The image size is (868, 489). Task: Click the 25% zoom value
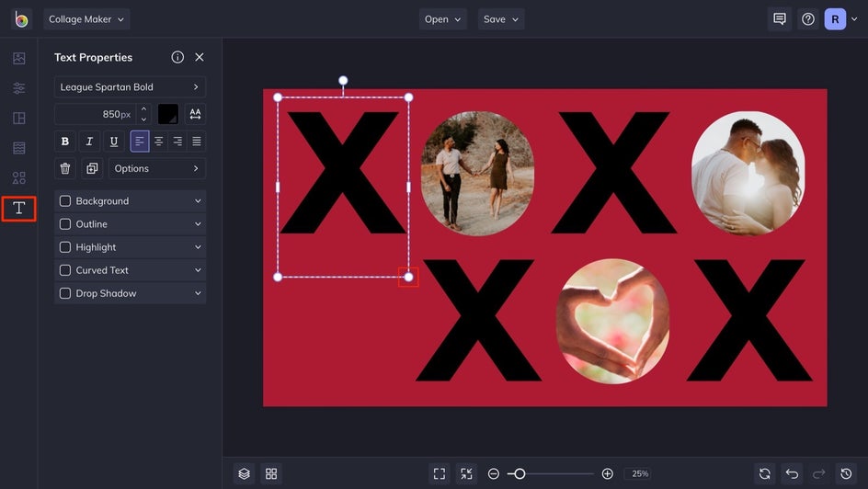(640, 473)
